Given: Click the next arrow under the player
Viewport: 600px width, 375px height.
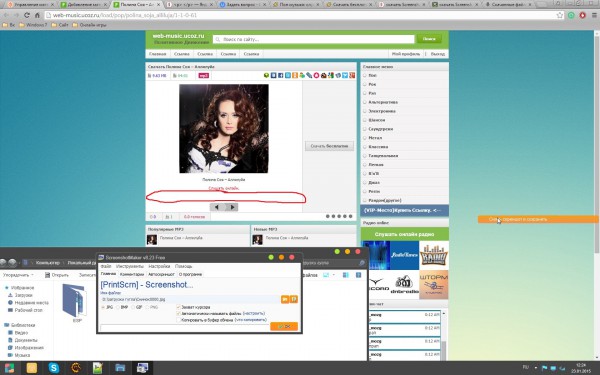Looking at the screenshot, I should (232, 207).
